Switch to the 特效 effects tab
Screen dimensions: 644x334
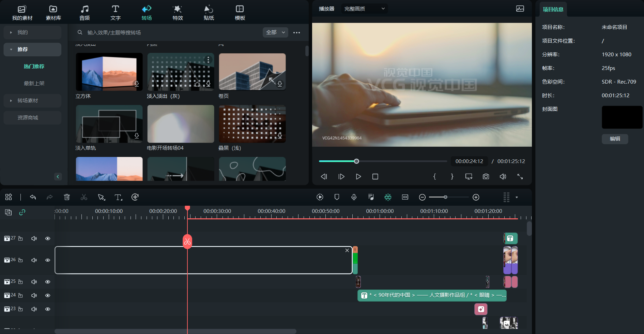(x=178, y=12)
